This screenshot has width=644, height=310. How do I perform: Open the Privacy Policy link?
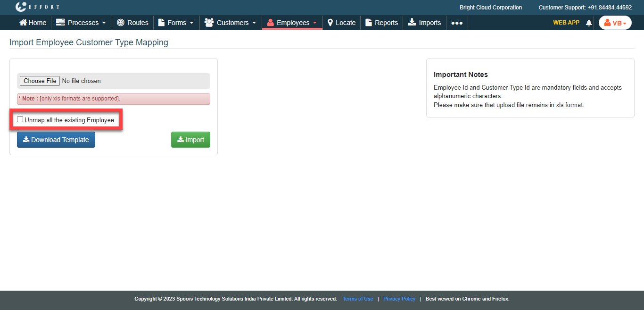coord(399,299)
